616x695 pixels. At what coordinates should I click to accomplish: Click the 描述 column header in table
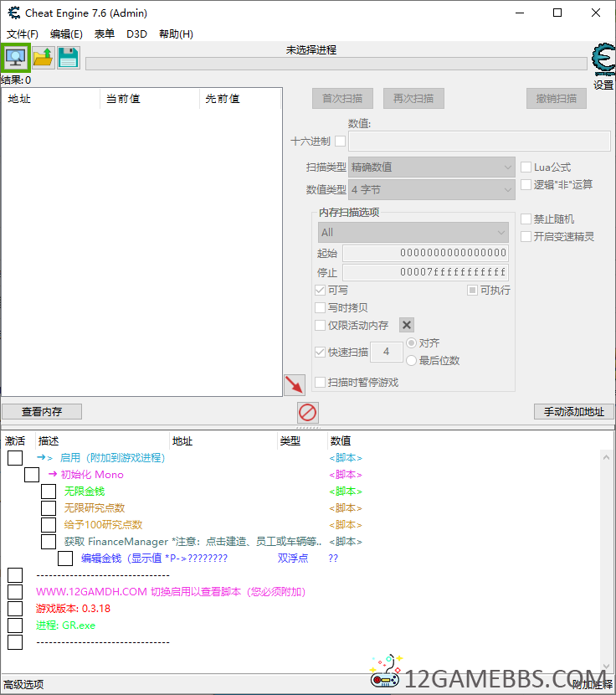click(102, 440)
